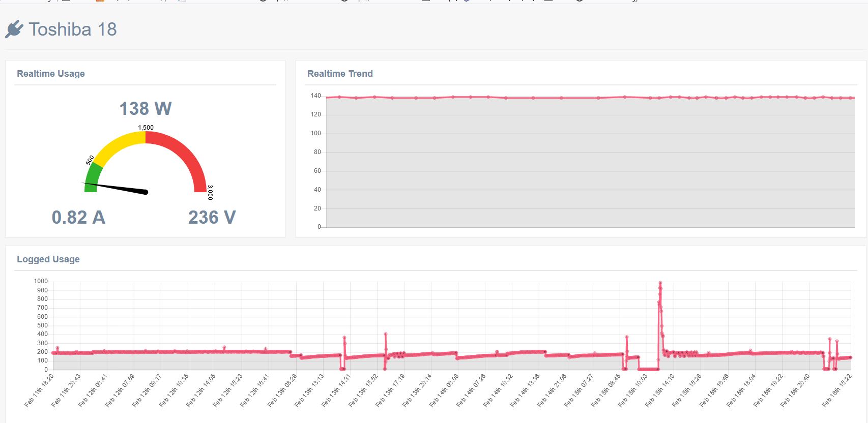
Task: Click the 120 label on Realtime Trend axis
Action: click(x=315, y=114)
